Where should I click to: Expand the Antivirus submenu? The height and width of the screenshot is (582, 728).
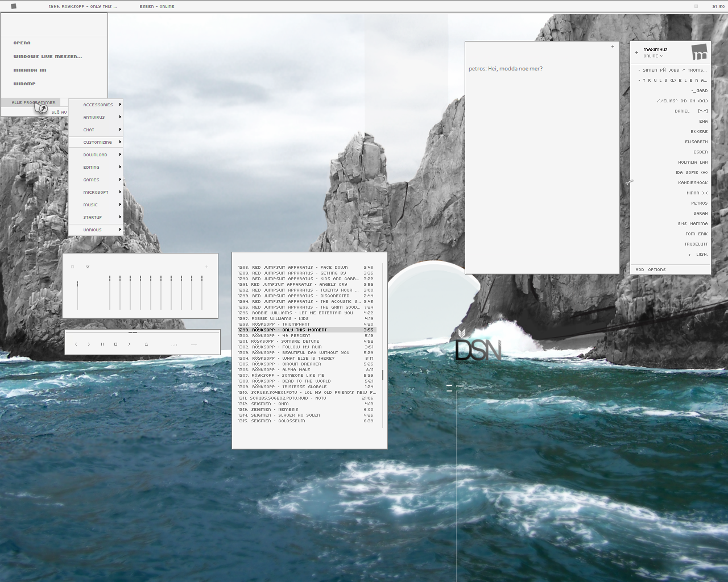click(96, 117)
